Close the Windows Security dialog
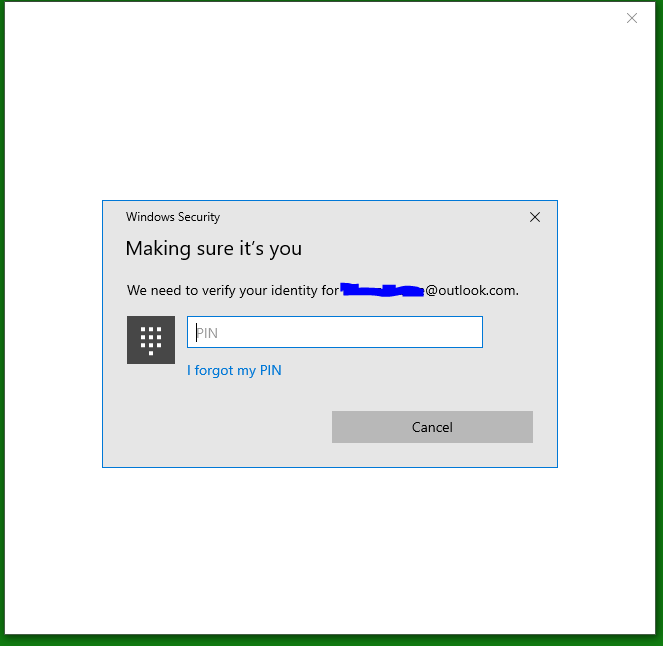 (535, 217)
